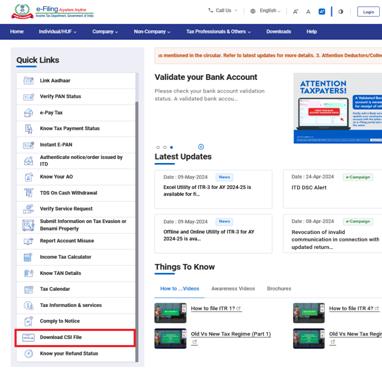Image resolution: width=382 pixels, height=369 pixels.
Task: Click the Link Aadhaar quick link text
Action: (x=55, y=81)
